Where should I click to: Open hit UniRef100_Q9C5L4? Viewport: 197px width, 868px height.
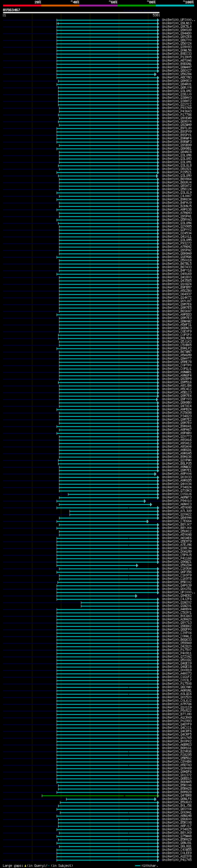177,26
